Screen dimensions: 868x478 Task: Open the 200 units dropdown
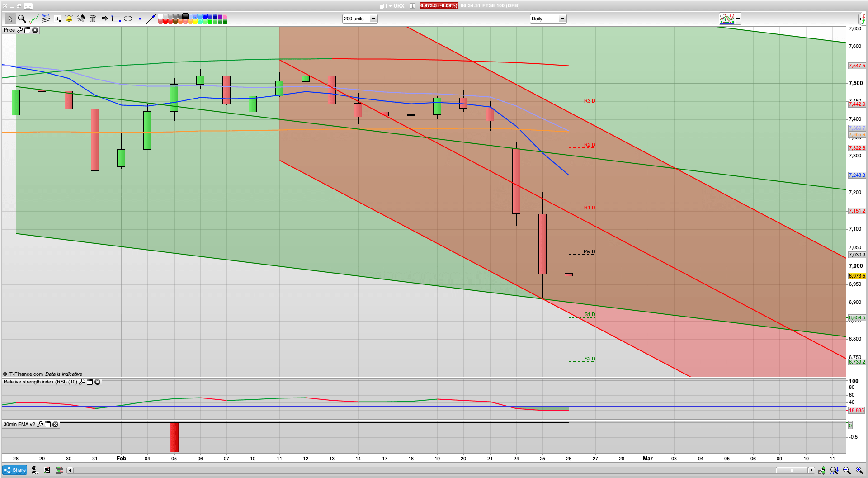coord(373,19)
